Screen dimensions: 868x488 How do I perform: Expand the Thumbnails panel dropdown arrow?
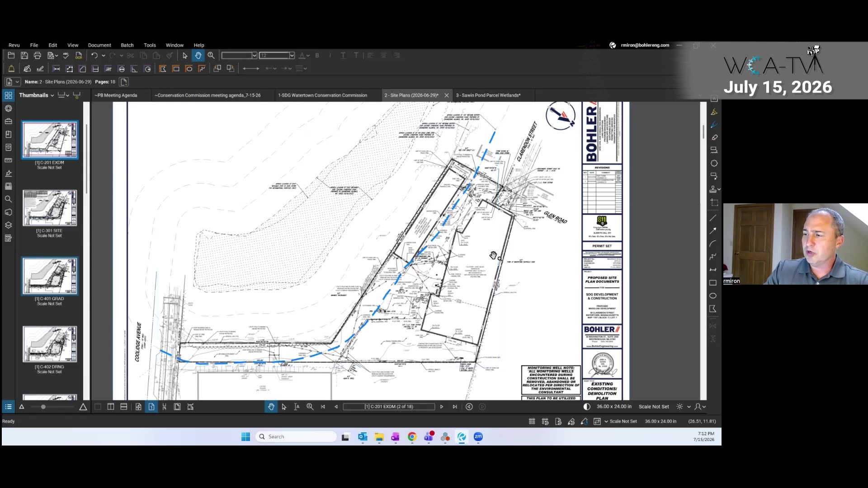coord(52,95)
